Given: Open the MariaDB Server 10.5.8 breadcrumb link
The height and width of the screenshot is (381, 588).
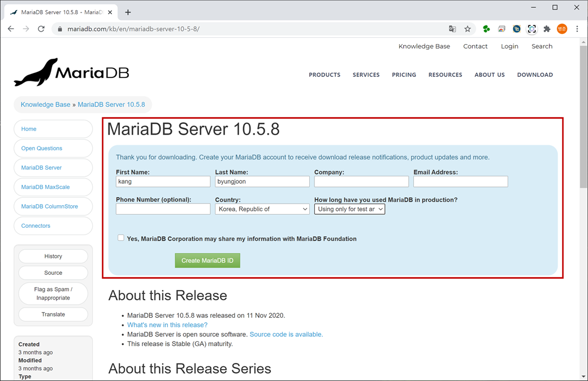Looking at the screenshot, I should point(111,105).
